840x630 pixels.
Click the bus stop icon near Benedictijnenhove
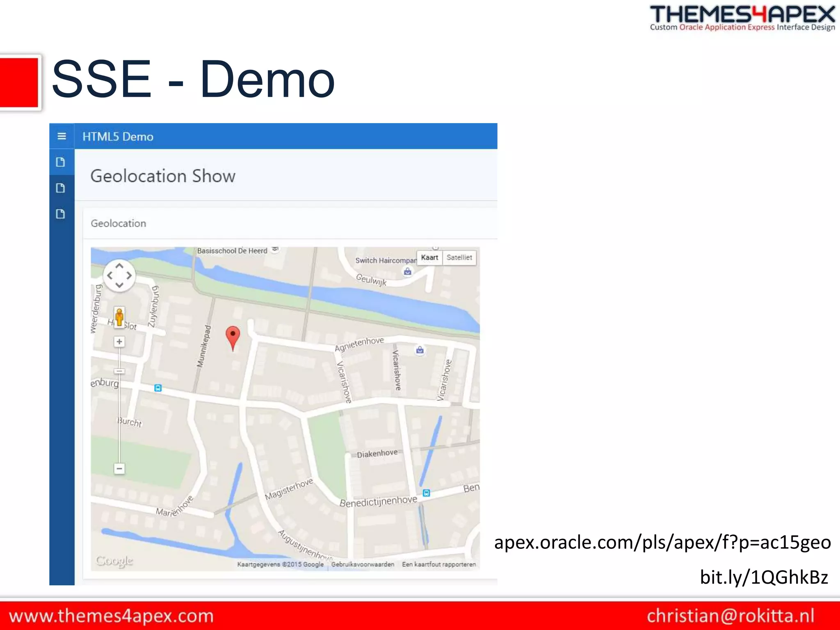(426, 493)
